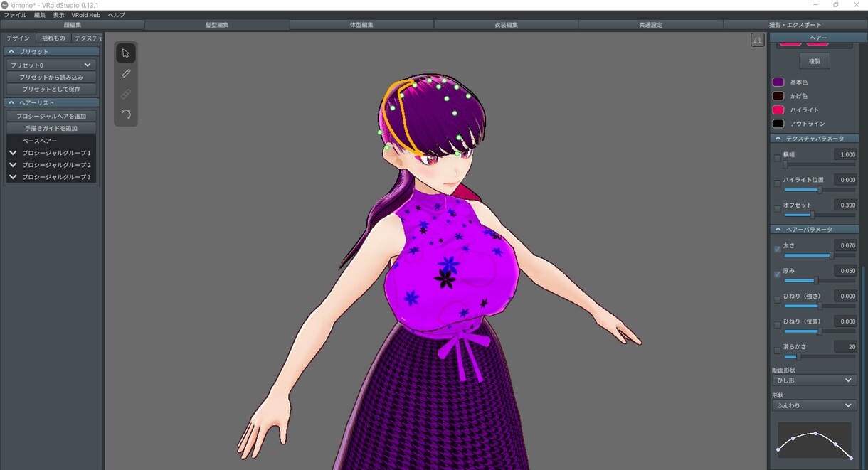Switch to the 体型編集 tab

point(361,25)
